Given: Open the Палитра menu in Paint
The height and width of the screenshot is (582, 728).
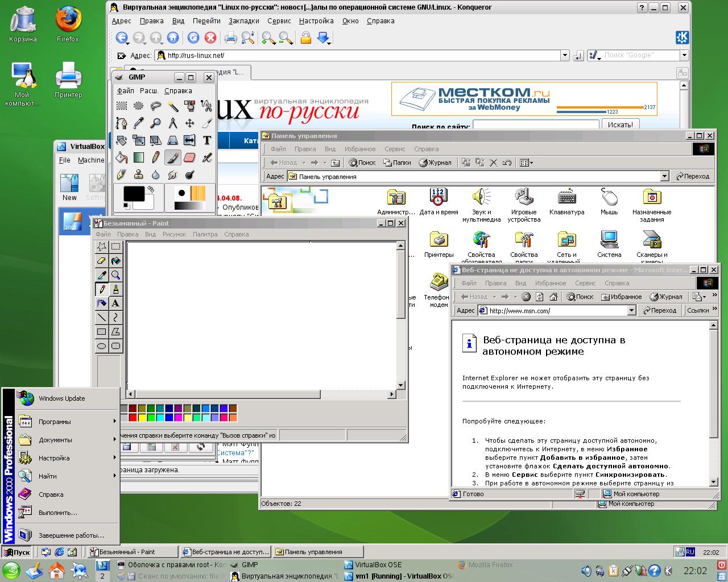Looking at the screenshot, I should click(205, 234).
